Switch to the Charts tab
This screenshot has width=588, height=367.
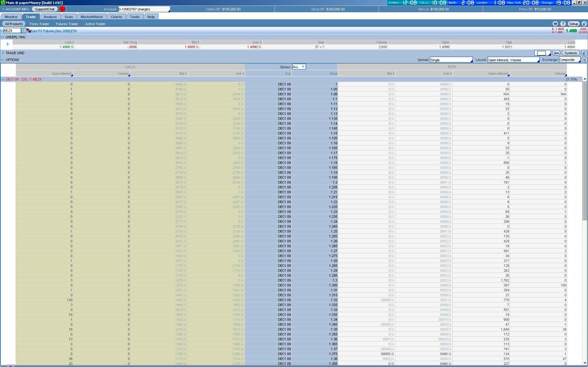[x=116, y=17]
